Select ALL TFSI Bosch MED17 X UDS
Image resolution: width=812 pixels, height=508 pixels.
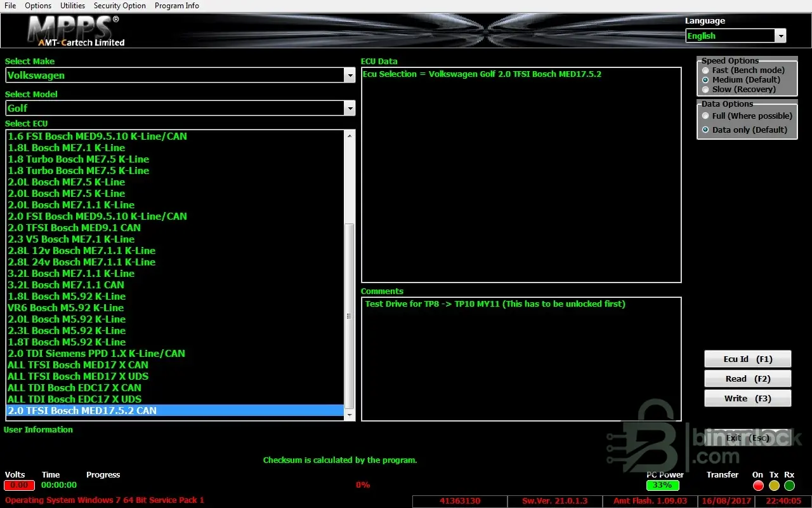point(175,377)
